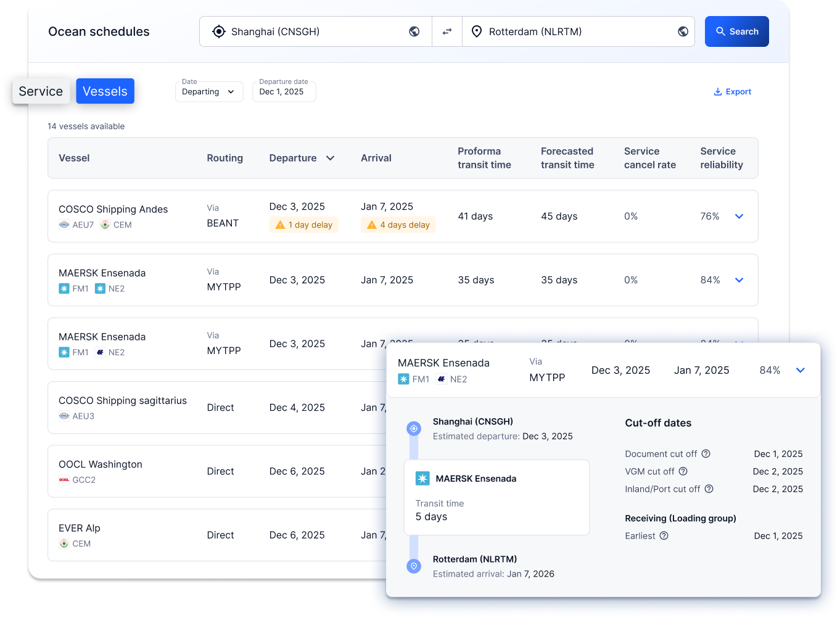Click the help icon next to Earliest
Viewport: 840px width, 618px height.
pos(664,536)
